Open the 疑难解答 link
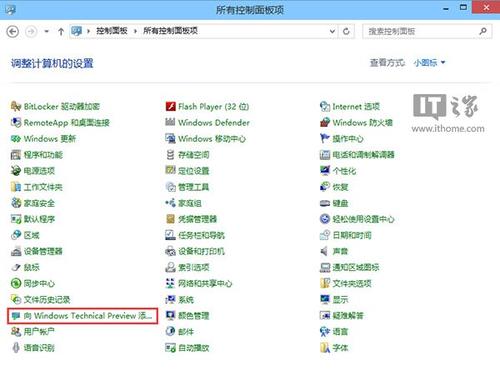The width and height of the screenshot is (500, 381). click(x=348, y=315)
